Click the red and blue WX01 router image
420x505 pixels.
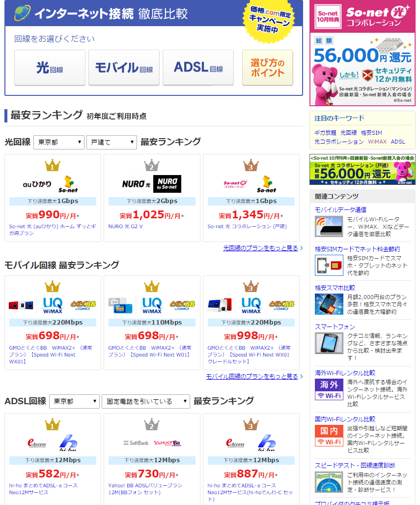click(21, 305)
